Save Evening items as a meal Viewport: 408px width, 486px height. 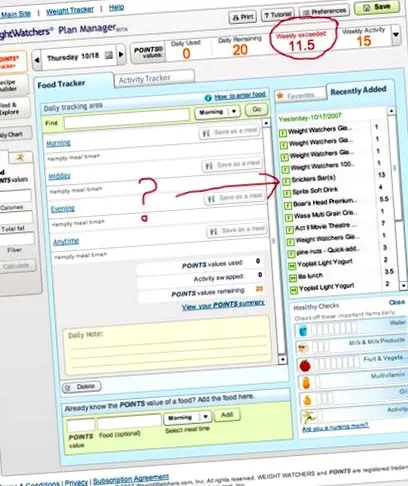tap(235, 198)
